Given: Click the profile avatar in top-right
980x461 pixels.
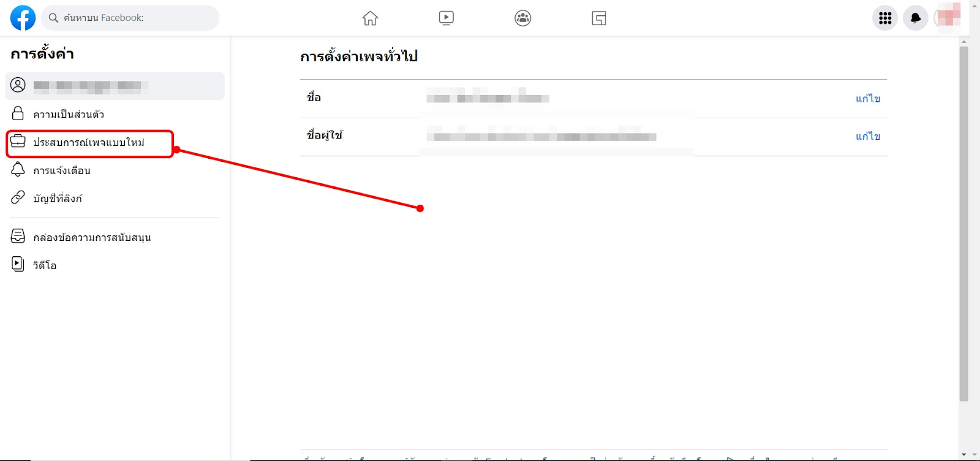Looking at the screenshot, I should (948, 17).
